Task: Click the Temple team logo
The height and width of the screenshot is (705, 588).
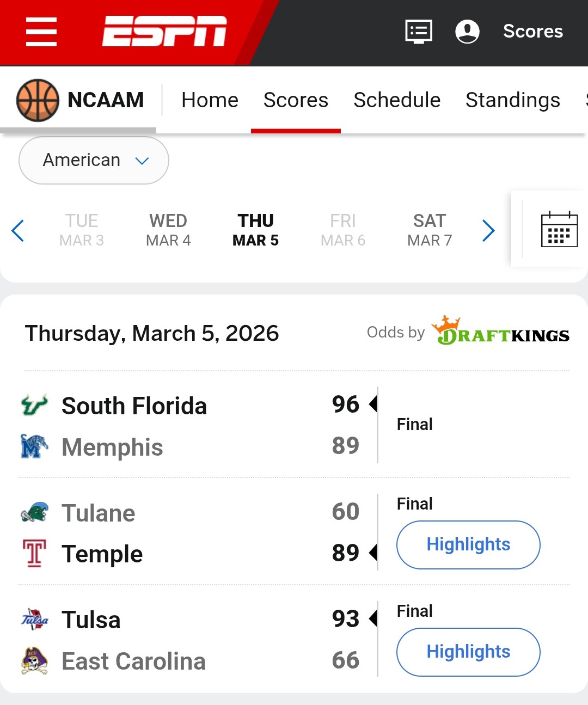Action: 34,554
